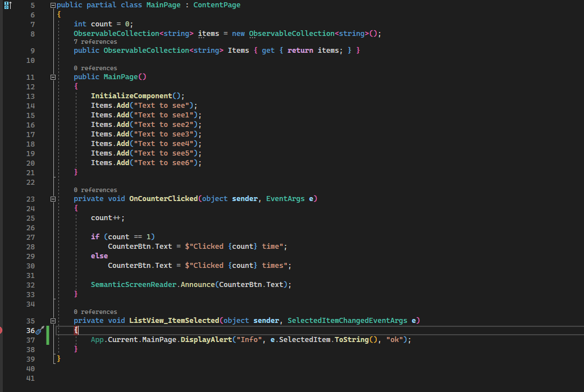The image size is (584, 392).
Task: Collapse the OnCounterClicked method
Action: pyautogui.click(x=53, y=198)
